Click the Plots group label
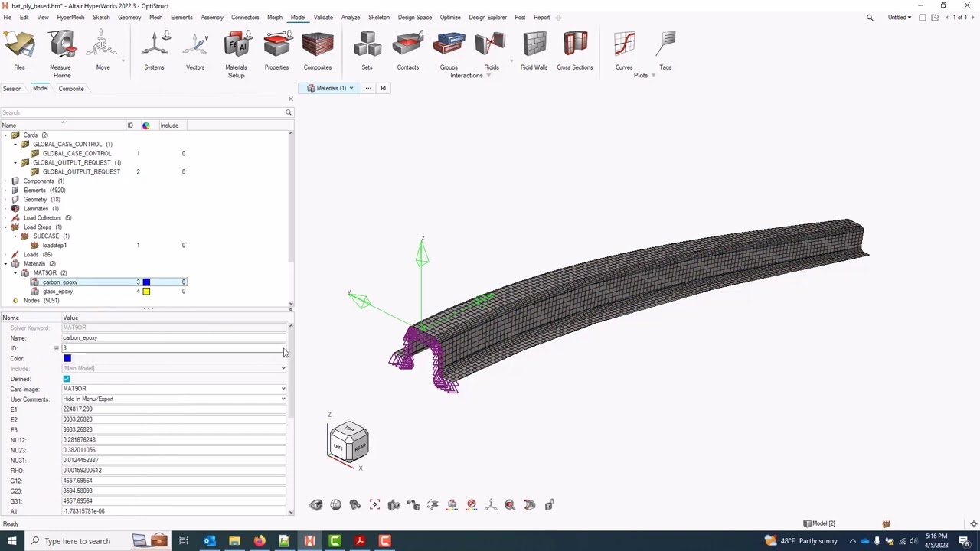 point(641,75)
